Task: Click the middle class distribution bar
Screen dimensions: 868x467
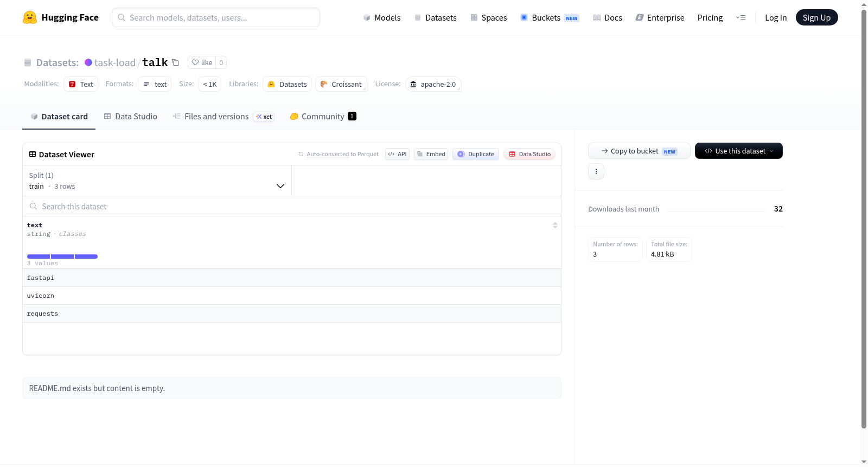Action: [x=62, y=257]
